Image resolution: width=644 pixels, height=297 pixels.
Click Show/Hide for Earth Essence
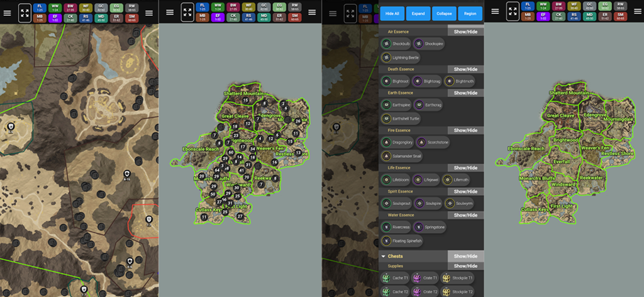point(465,93)
